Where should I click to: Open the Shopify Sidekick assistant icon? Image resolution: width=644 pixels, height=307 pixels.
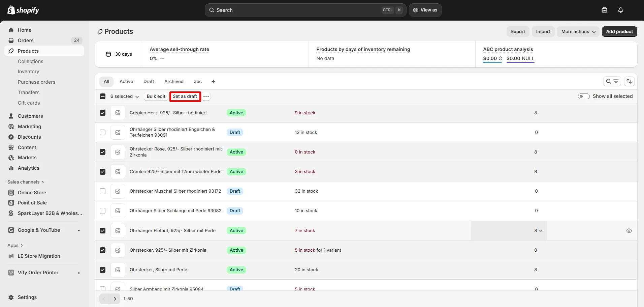pos(604,10)
